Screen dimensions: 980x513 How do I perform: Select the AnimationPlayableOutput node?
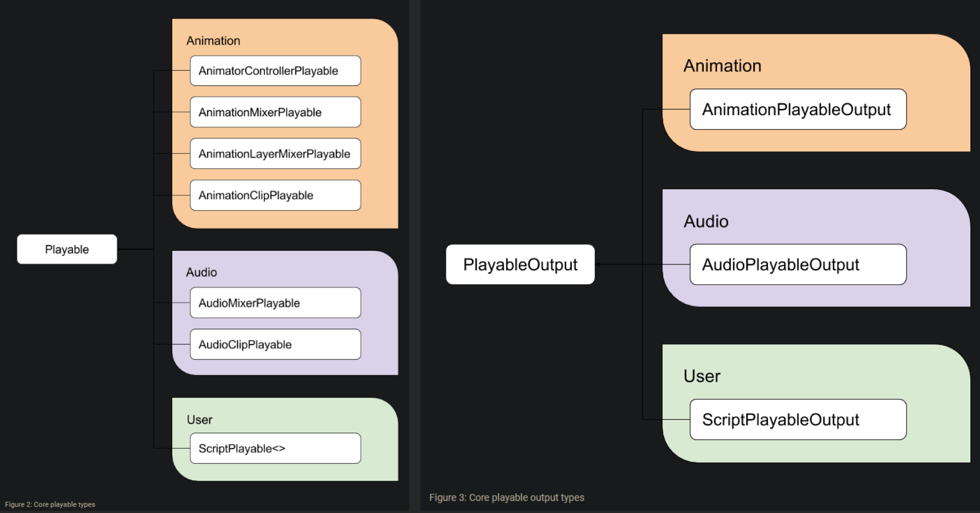pyautogui.click(x=798, y=110)
